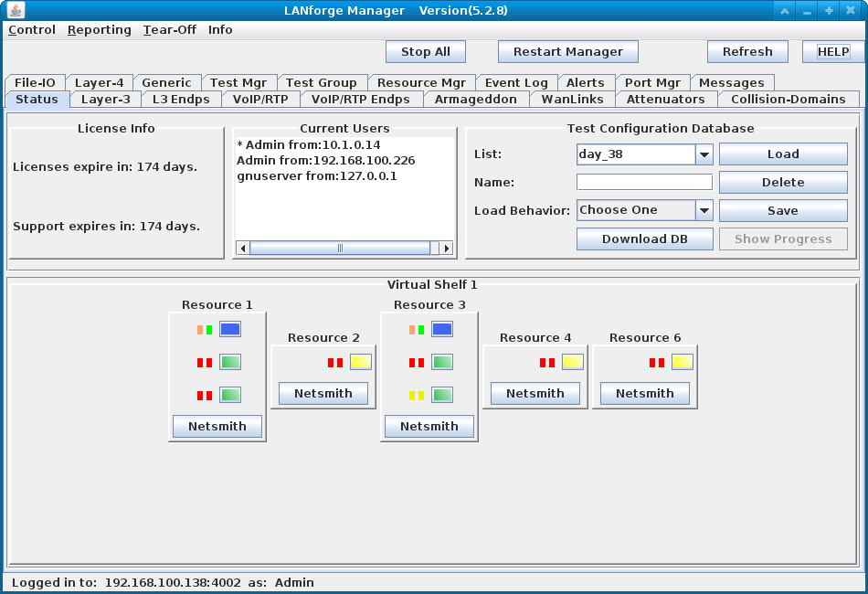Click Resource 3 orange-green indicator lights

pyautogui.click(x=417, y=330)
